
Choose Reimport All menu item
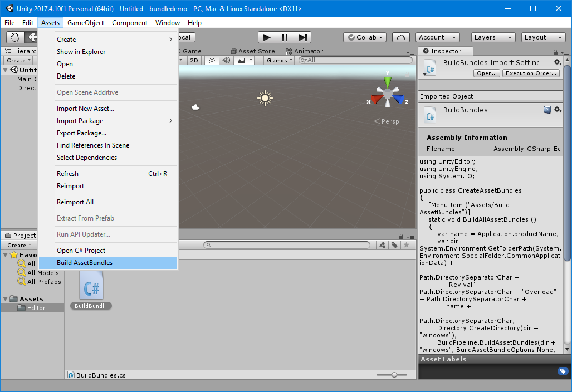(x=108, y=202)
